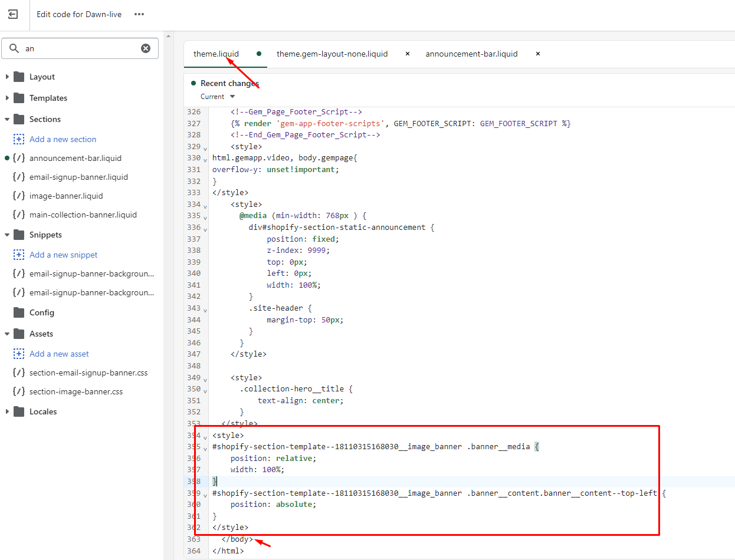Expand the Layout folder
735x560 pixels.
8,77
